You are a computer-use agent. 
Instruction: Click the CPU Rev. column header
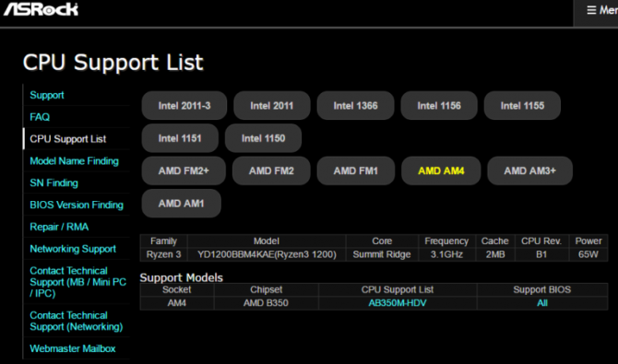pyautogui.click(x=541, y=241)
